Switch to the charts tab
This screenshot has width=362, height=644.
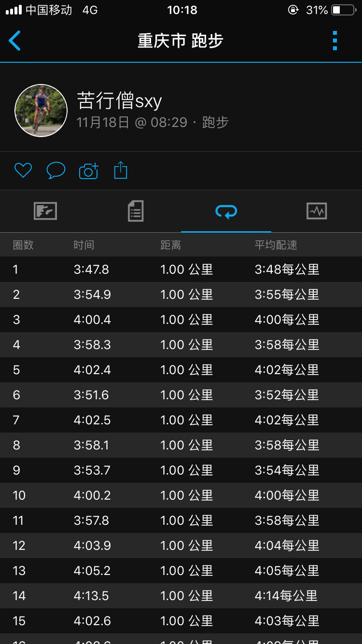coord(317,211)
